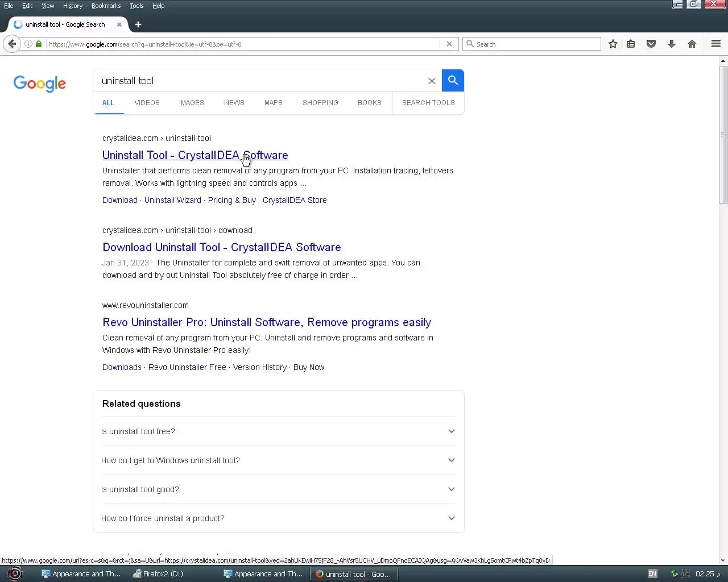Screen dimensions: 728x582
Task: Open first 'Appearance and Th...' taskbar item
Action: pos(81,573)
